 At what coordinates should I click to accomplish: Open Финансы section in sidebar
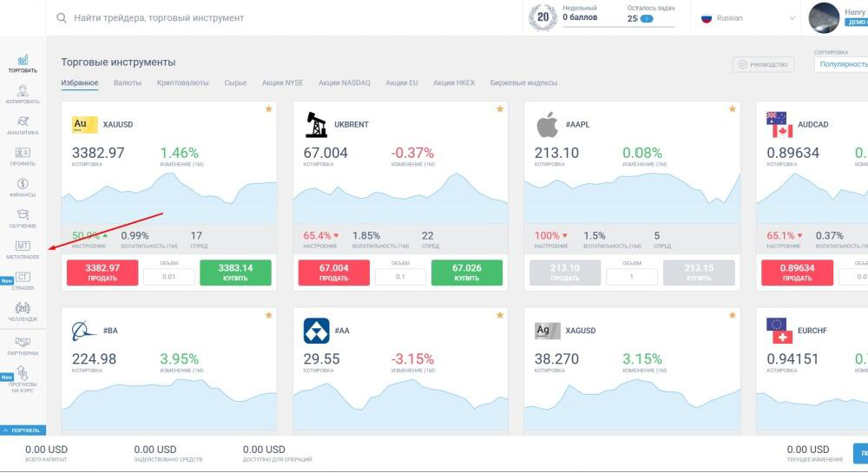pyautogui.click(x=23, y=187)
